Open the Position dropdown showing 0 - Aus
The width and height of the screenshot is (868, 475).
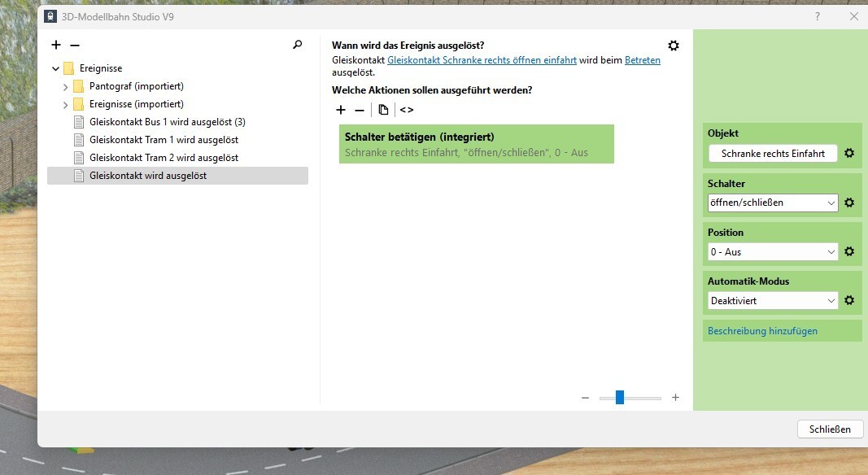tap(773, 252)
